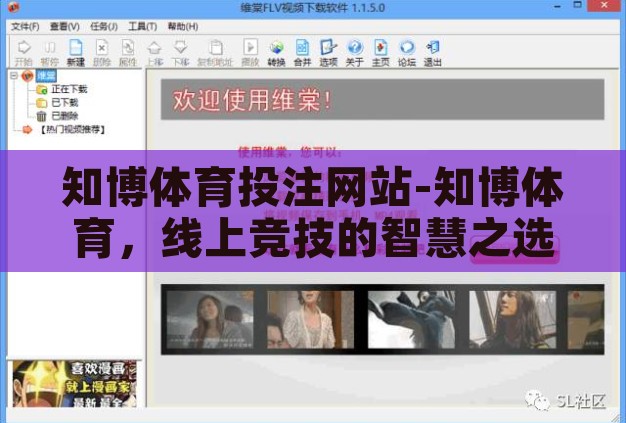The width and height of the screenshot is (626, 423).
Task: Click the 上移 (Move up) icon
Action: 154,52
